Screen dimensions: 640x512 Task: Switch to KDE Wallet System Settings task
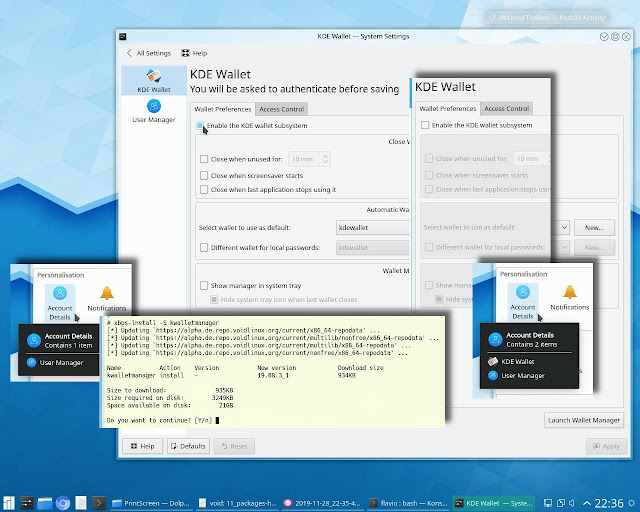494,503
